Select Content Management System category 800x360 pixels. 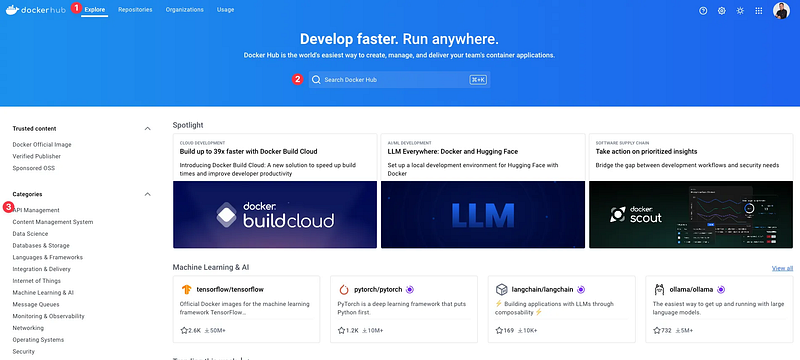(x=53, y=222)
